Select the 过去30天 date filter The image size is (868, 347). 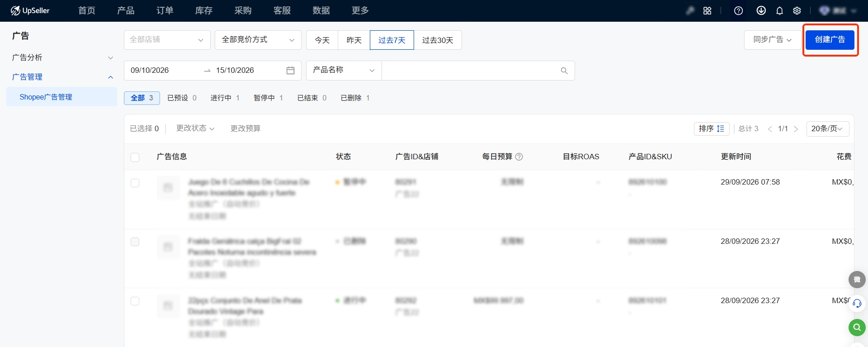pyautogui.click(x=438, y=40)
